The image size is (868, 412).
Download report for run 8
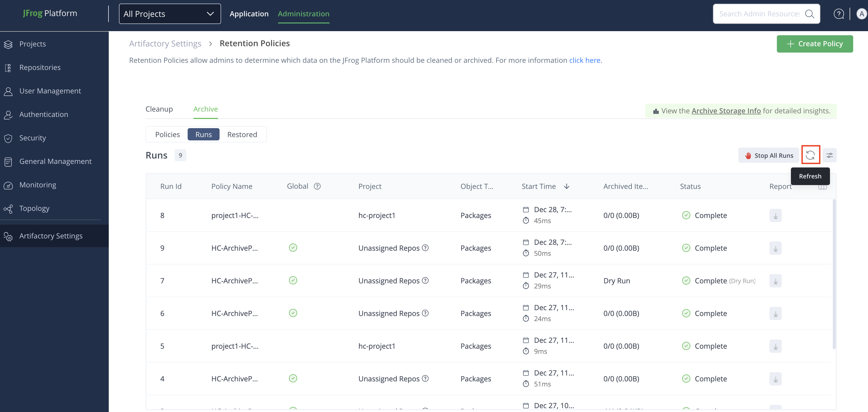coord(775,216)
